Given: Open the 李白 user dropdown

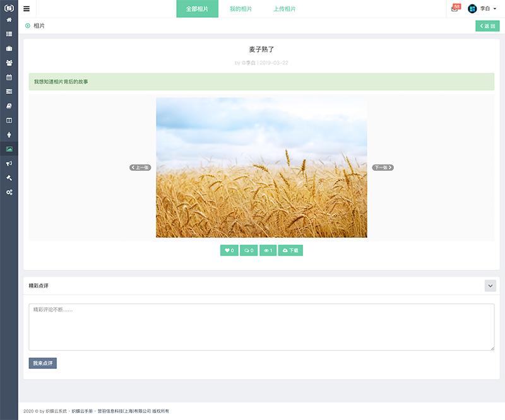Looking at the screenshot, I should coord(483,9).
